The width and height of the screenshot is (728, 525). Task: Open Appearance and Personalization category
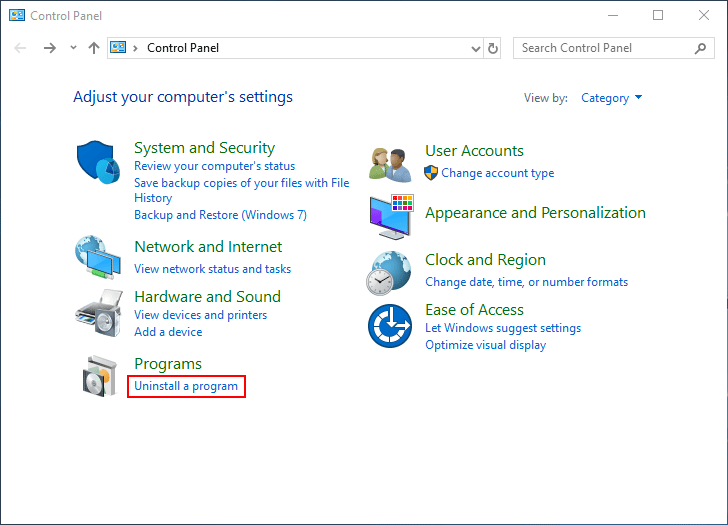[535, 213]
